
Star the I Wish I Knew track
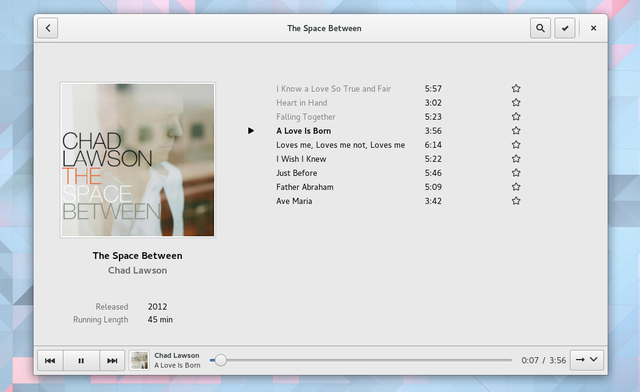[516, 159]
